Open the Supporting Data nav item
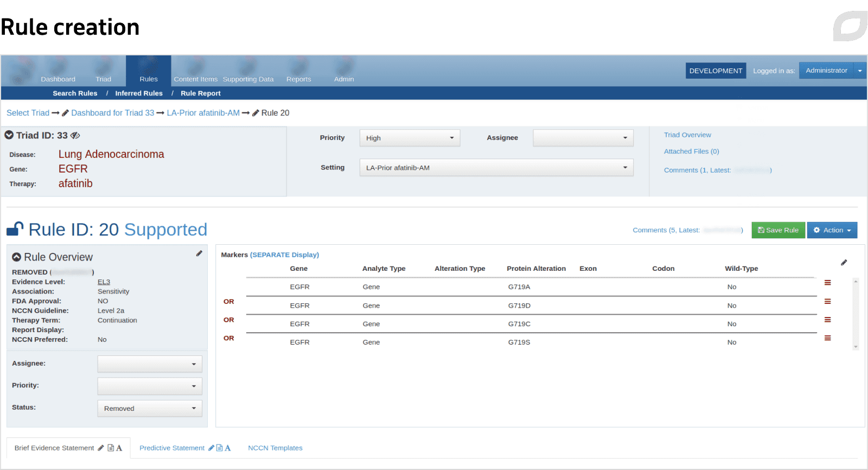This screenshot has width=868, height=470. click(x=248, y=71)
